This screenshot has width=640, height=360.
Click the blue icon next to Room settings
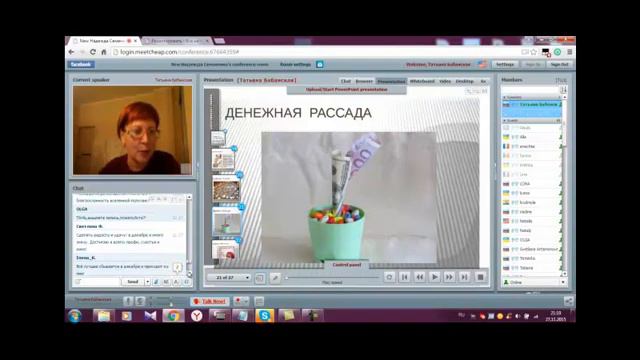point(320,64)
